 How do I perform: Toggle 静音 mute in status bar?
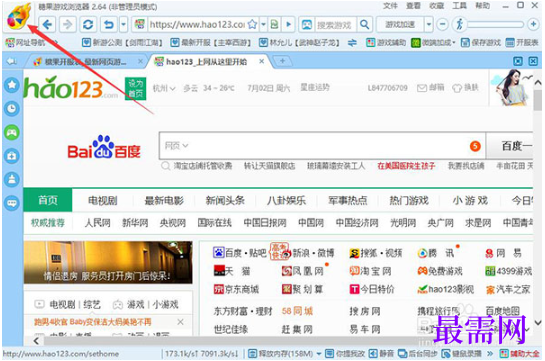point(381,354)
